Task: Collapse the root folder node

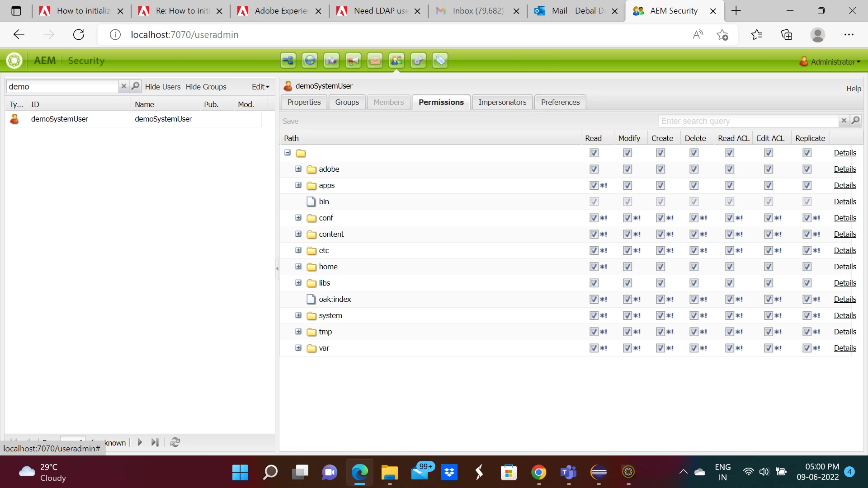Action: pyautogui.click(x=288, y=153)
